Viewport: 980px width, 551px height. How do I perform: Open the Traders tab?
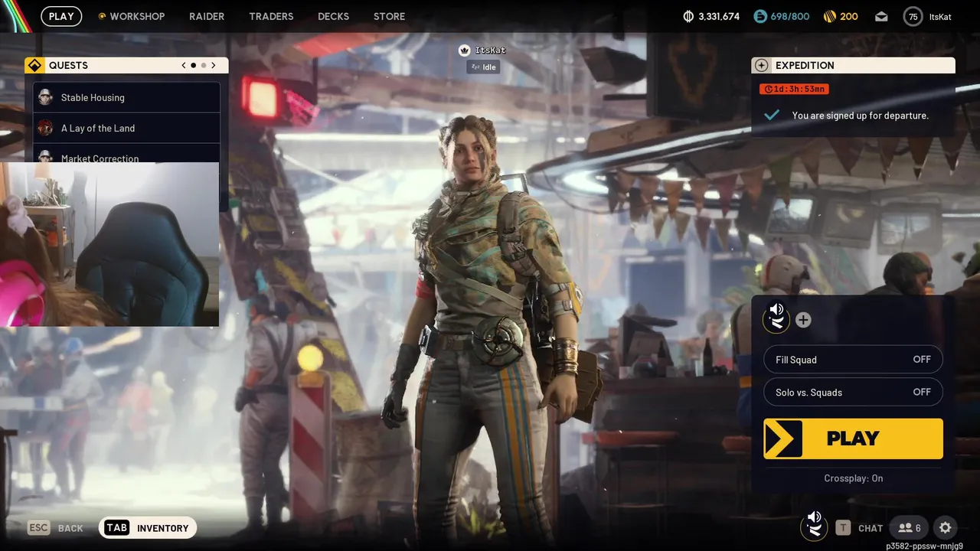click(271, 16)
